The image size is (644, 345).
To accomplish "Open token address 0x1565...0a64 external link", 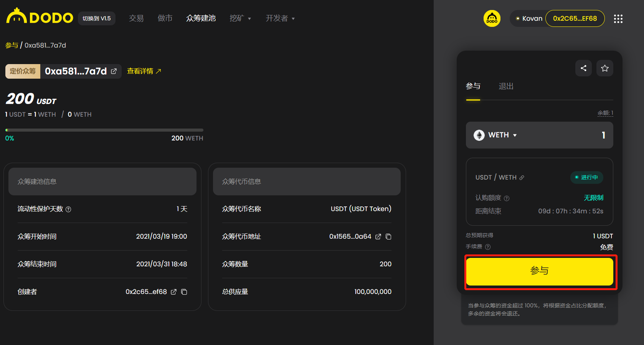I will click(378, 236).
